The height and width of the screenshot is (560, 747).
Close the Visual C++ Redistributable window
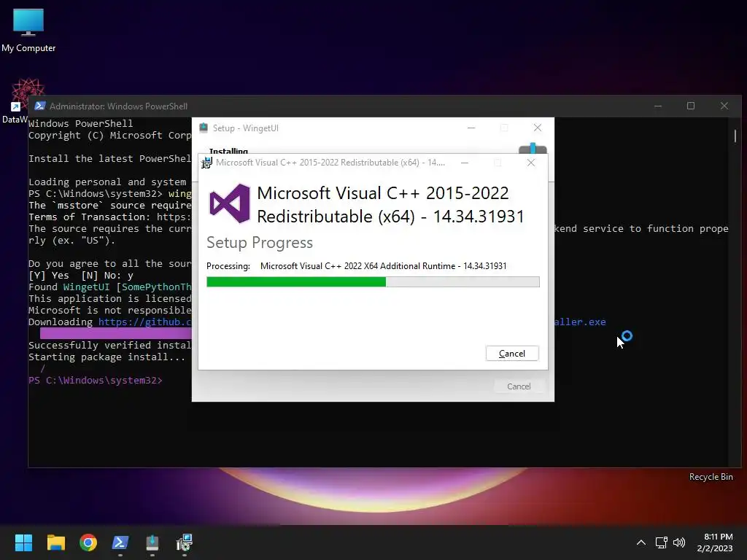pyautogui.click(x=531, y=163)
